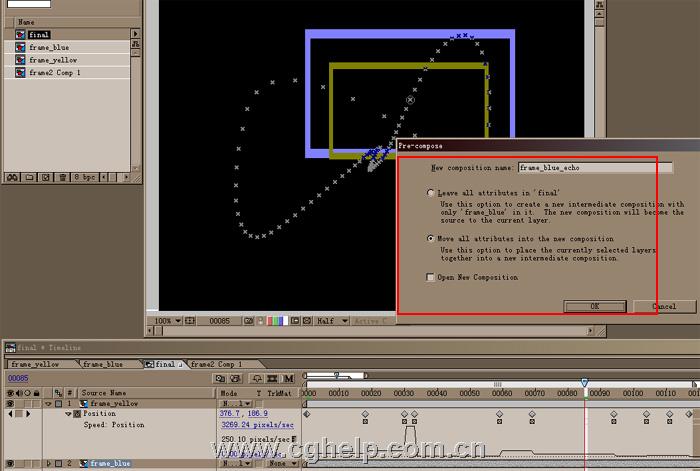Hide the frame_yellow layer with its eye icon
Viewport: 700px width, 471px height.
coord(10,404)
